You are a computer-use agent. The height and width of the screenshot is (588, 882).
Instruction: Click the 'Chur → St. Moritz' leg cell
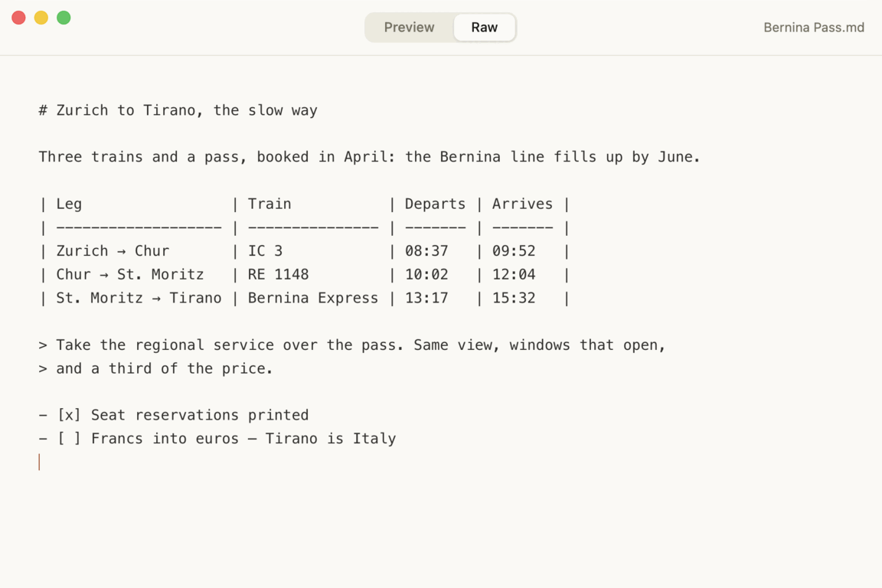click(x=130, y=275)
